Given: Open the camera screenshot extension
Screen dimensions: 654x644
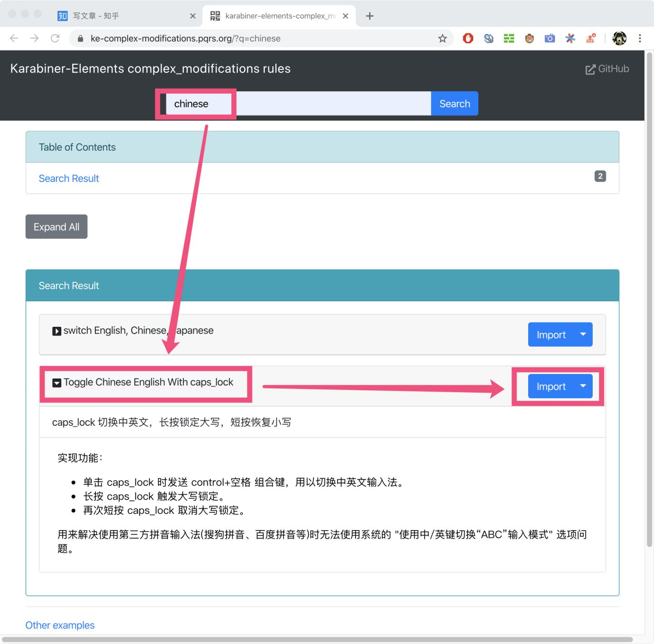Looking at the screenshot, I should coord(550,39).
